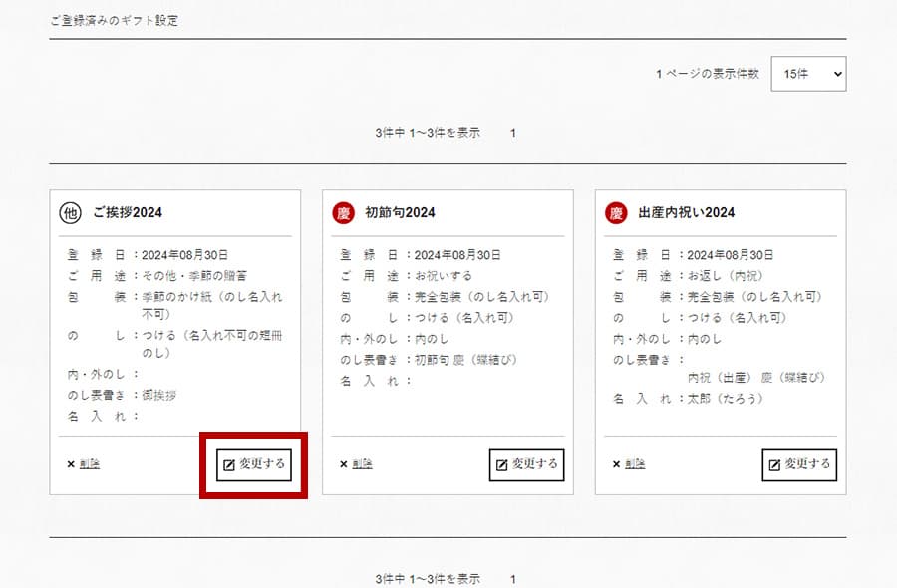Viewport: 897px width, 588px height.
Task: Click the pencil edit icon for 出産内祝い2024
Action: click(x=774, y=465)
